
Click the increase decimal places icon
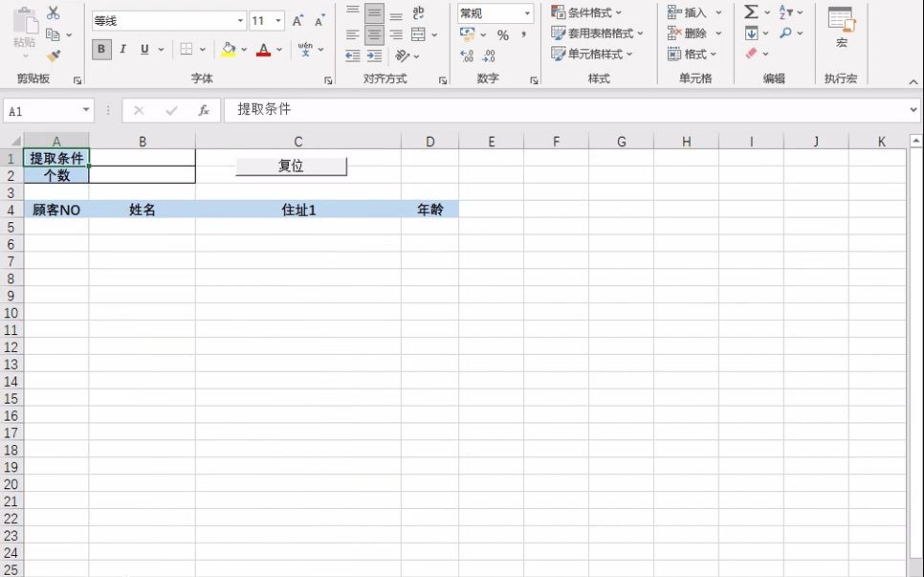pos(466,56)
